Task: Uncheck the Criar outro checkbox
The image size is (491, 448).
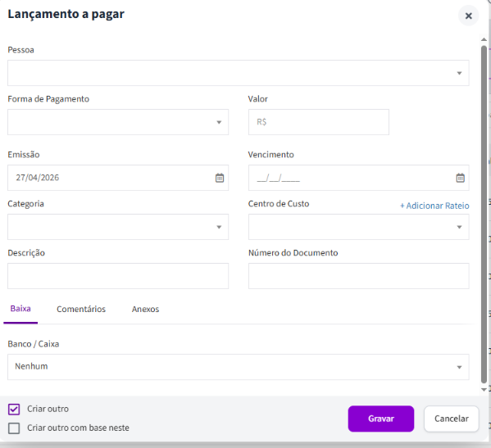Action: tap(14, 409)
